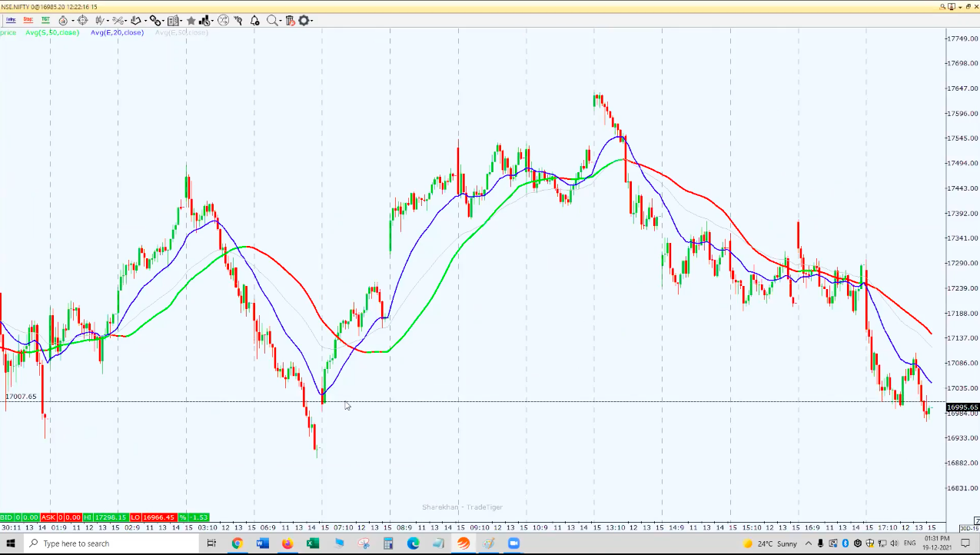Open Sharekhan TradeTiger in the taskbar

click(x=463, y=543)
